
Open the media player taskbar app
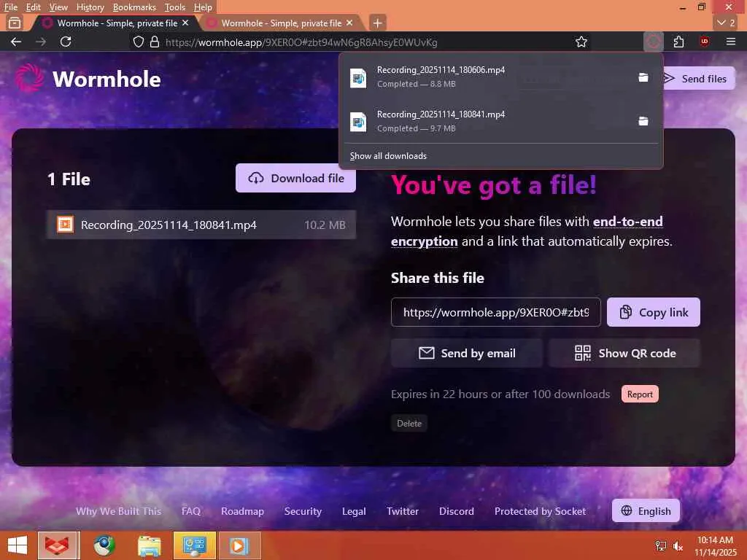coord(239,545)
